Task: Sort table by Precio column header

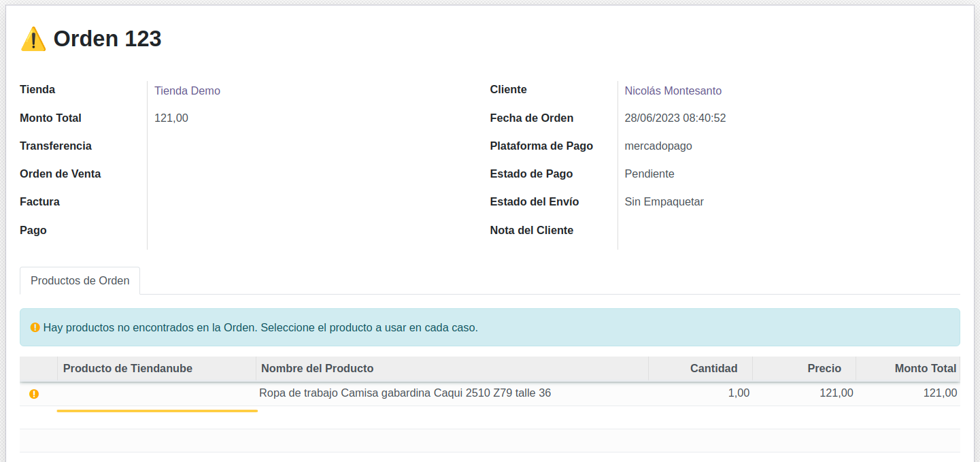Action: click(824, 368)
